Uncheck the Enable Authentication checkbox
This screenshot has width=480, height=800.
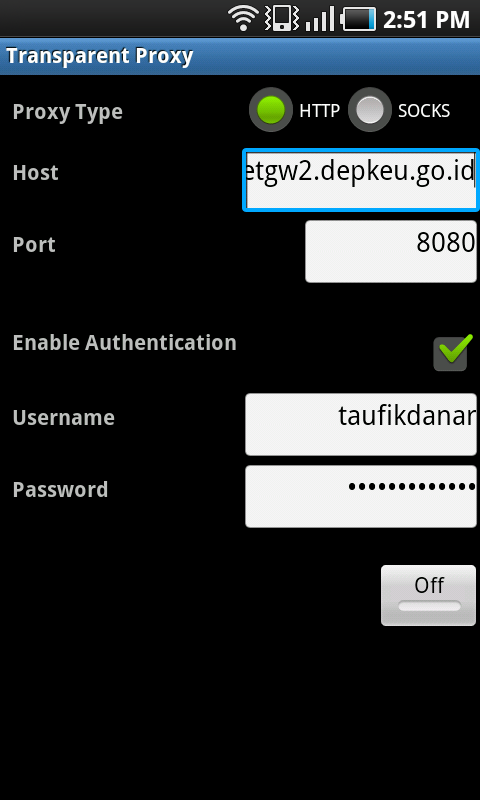tap(451, 353)
